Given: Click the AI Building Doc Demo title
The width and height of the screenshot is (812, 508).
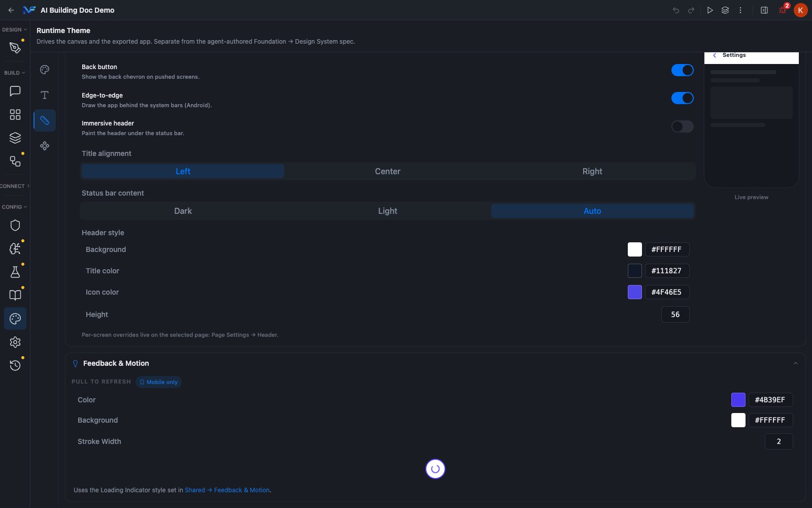Looking at the screenshot, I should click(x=77, y=10).
